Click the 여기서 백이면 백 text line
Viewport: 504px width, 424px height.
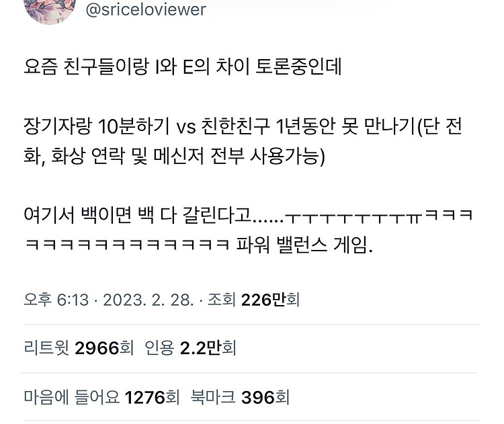(x=248, y=215)
